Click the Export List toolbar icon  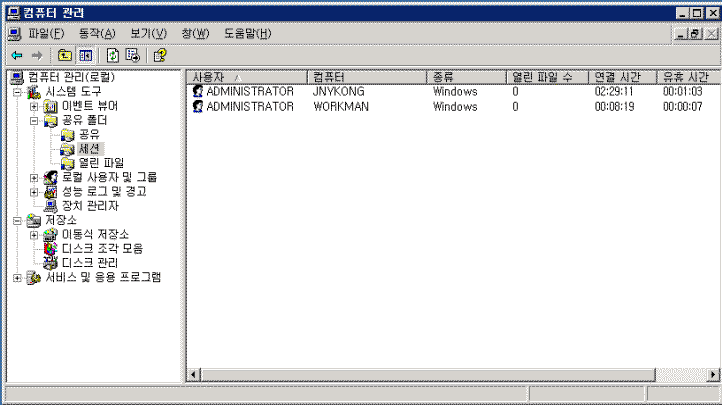133,56
